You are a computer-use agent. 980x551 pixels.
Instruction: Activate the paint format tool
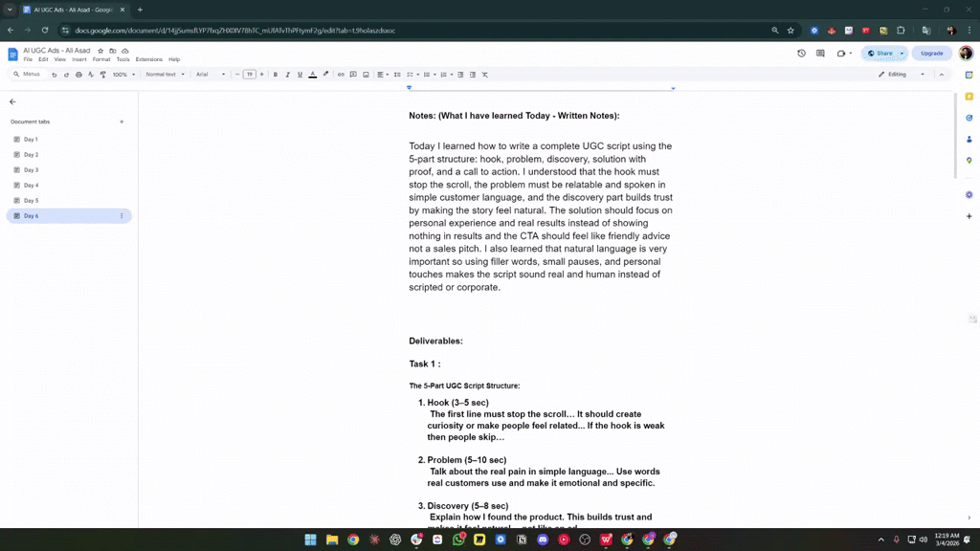click(x=103, y=75)
